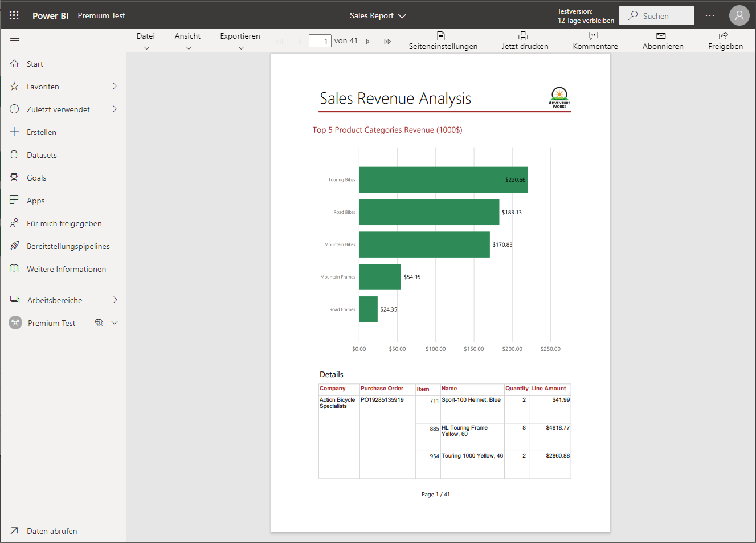Go to next page arrow
This screenshot has height=543, width=756.
point(368,42)
